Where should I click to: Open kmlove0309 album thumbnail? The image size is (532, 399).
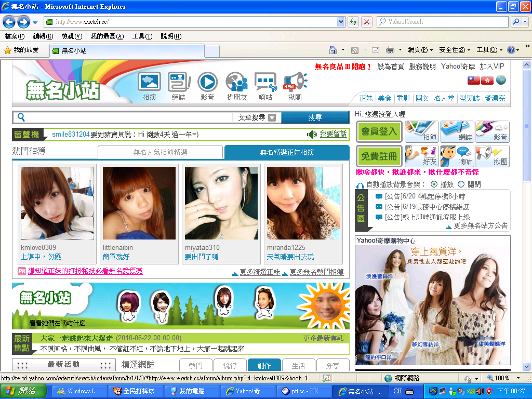(57, 203)
